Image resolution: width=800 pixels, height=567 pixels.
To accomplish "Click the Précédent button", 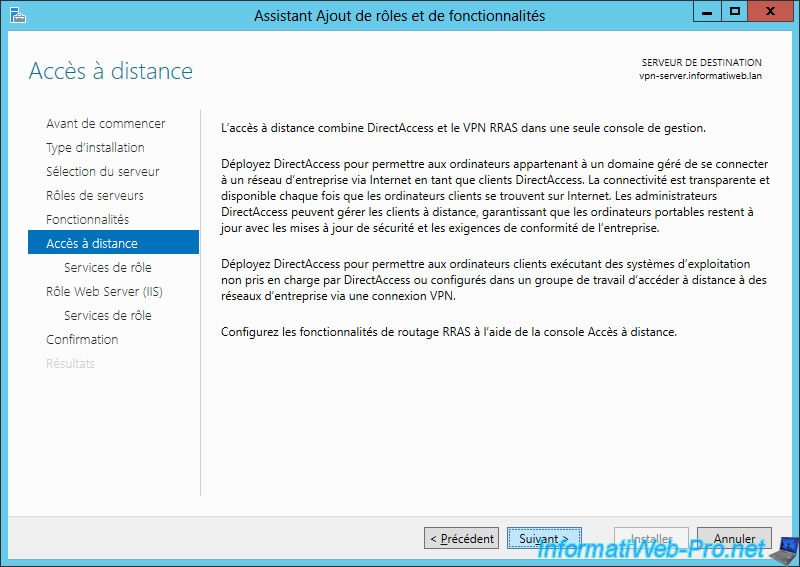I will tap(461, 538).
